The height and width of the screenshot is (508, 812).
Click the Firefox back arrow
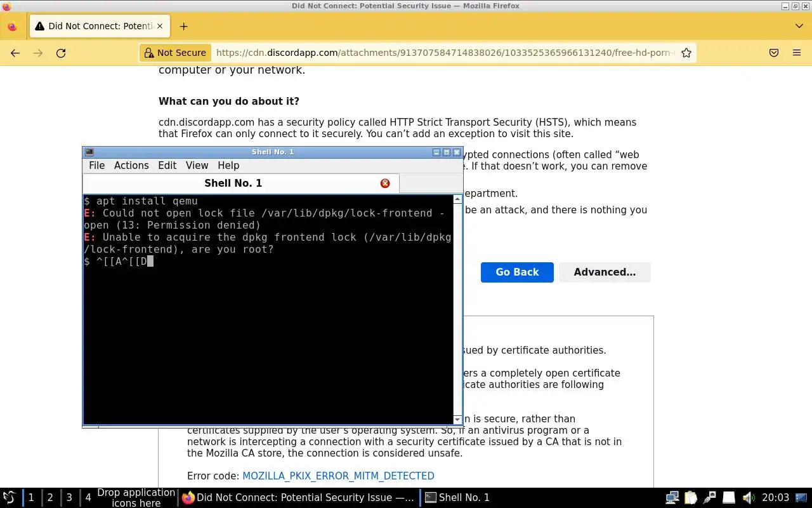(15, 53)
